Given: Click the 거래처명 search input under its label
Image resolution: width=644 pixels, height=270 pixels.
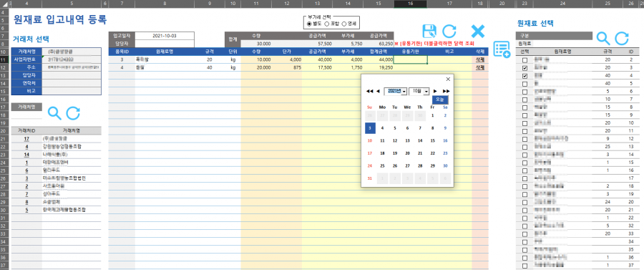Looking at the screenshot, I should (x=26, y=115).
